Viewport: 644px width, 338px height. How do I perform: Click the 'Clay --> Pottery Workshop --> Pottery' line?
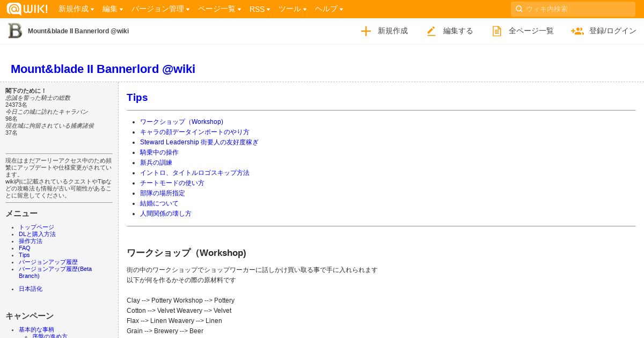(x=180, y=300)
